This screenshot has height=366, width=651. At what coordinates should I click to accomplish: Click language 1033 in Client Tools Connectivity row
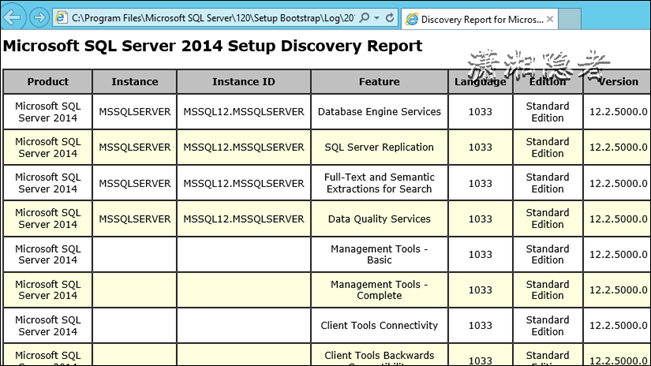pyautogui.click(x=480, y=325)
